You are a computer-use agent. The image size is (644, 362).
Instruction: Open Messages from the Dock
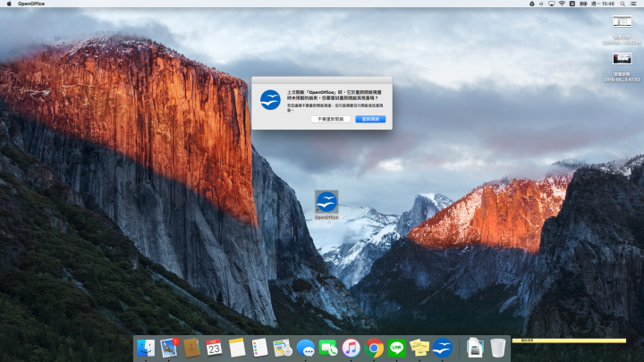(x=305, y=348)
